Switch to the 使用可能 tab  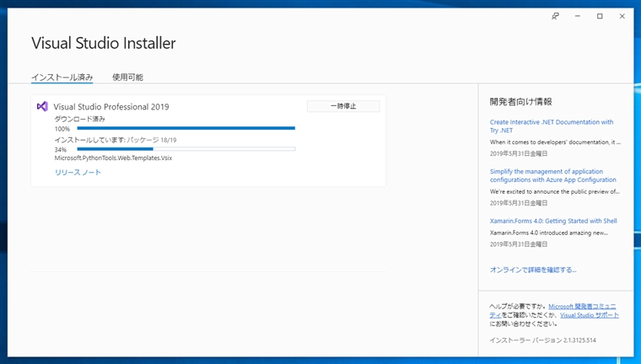pyautogui.click(x=127, y=78)
